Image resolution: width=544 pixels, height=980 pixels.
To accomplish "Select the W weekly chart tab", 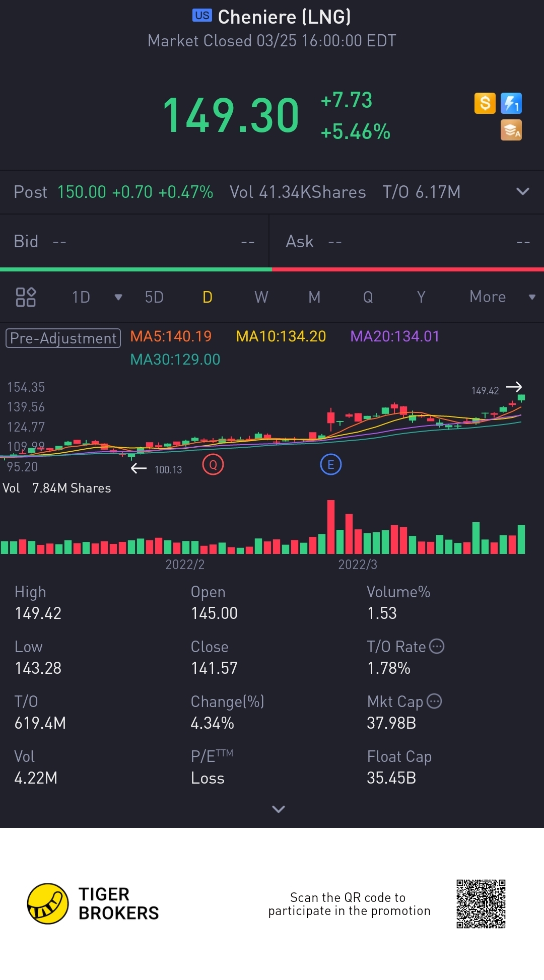I will pyautogui.click(x=261, y=297).
